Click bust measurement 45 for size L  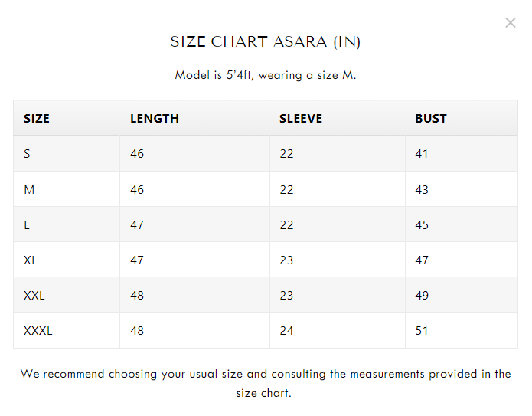click(x=422, y=225)
